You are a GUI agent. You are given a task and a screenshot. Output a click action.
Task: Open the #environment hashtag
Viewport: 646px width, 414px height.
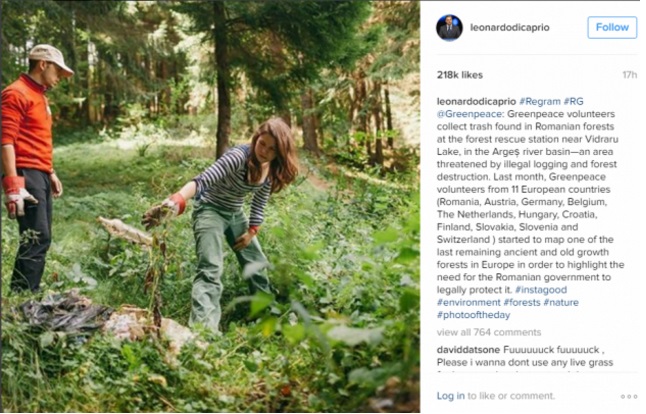(x=468, y=302)
